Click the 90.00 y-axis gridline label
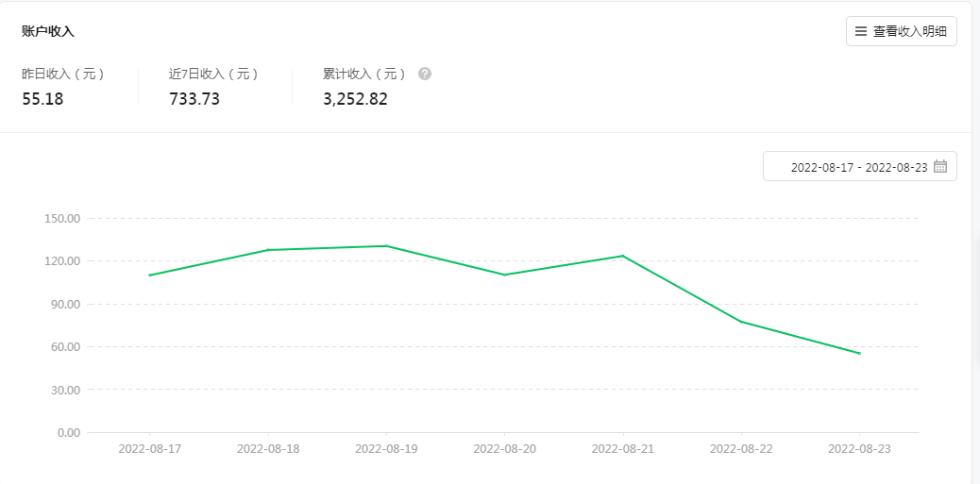Viewport: 980px width, 484px height. 65,305
